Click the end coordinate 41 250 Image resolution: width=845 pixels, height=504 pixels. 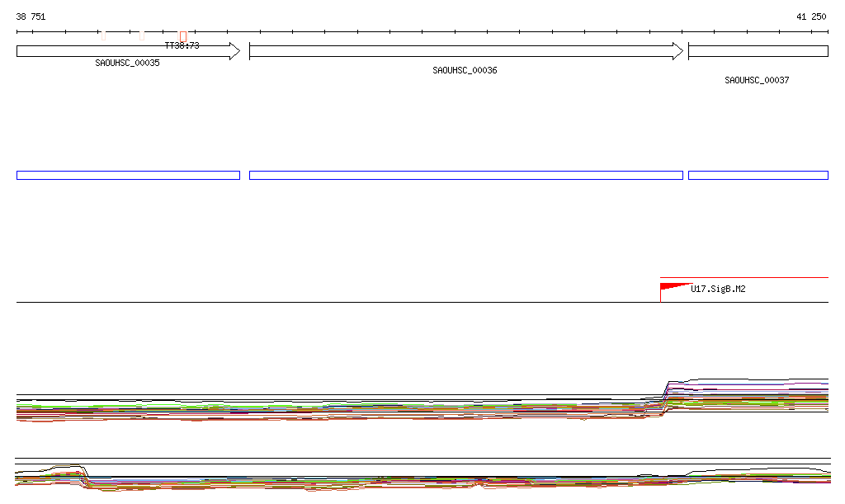811,16
